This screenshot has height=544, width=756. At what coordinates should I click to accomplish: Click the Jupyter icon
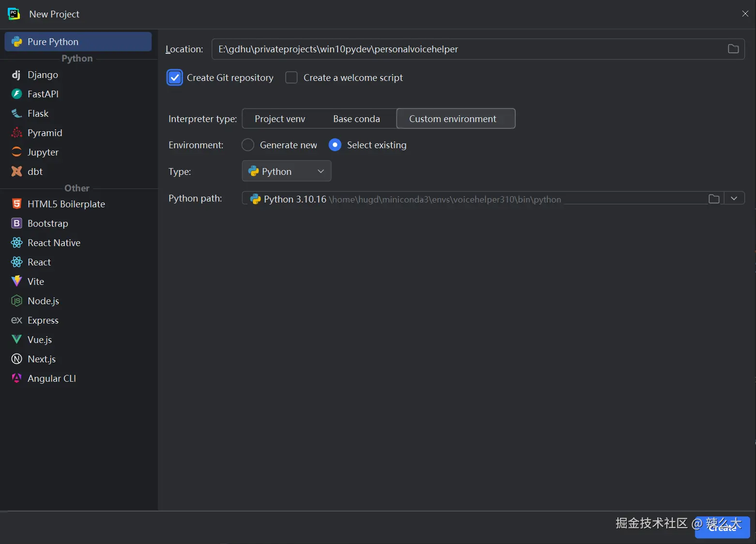(16, 152)
